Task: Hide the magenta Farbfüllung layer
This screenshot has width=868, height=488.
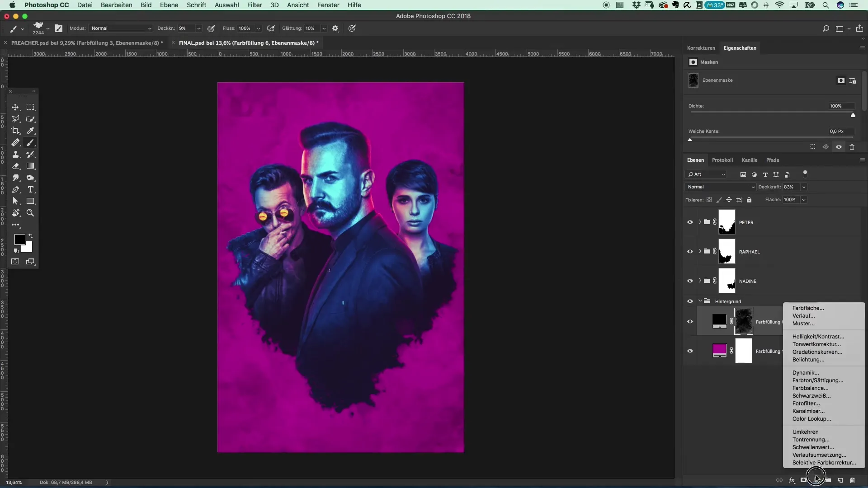Action: pos(690,351)
